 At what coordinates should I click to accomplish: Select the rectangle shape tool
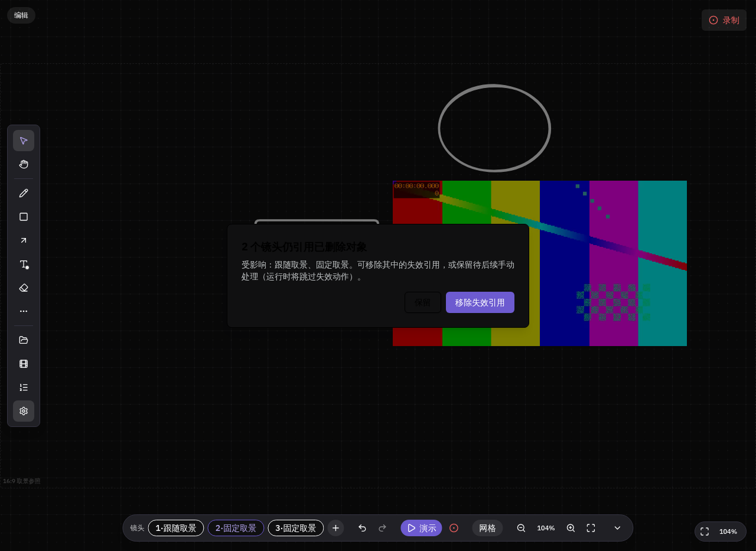click(24, 217)
